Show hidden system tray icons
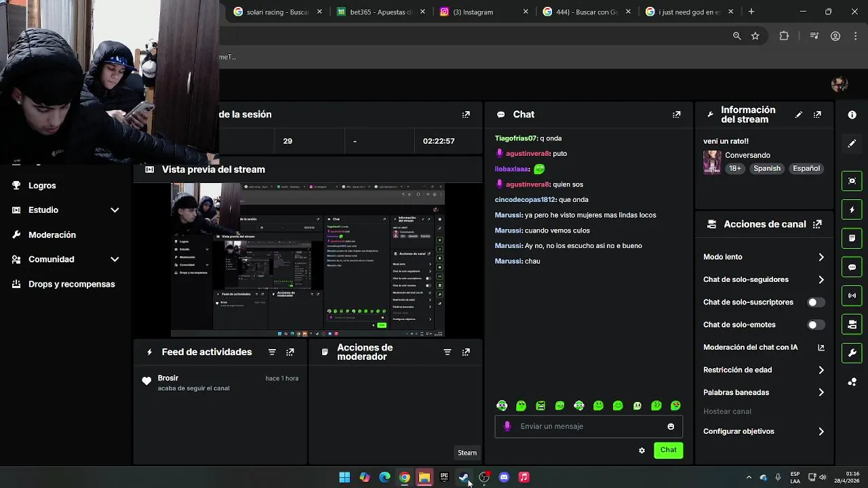Image resolution: width=868 pixels, height=488 pixels. 749,477
